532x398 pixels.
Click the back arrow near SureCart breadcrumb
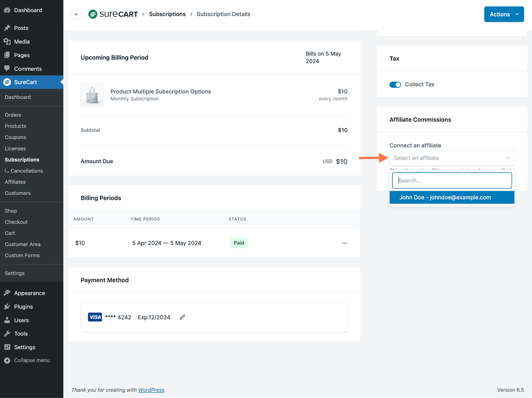76,14
